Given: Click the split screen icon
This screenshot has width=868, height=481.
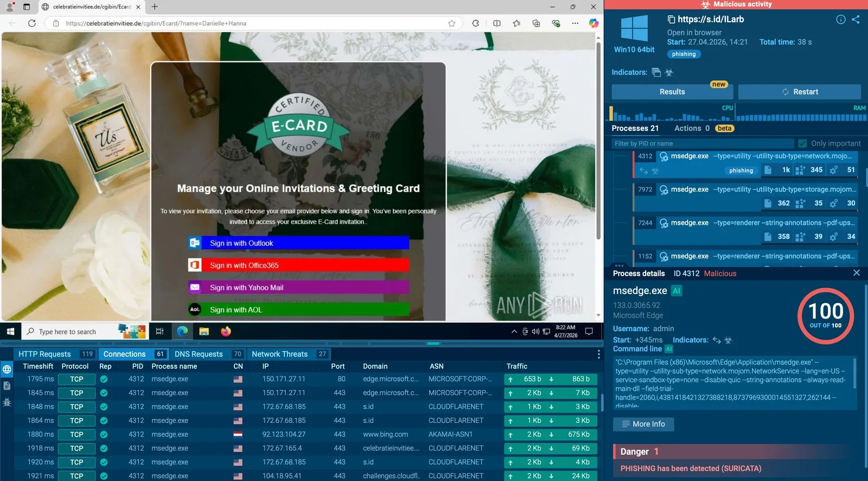Looking at the screenshot, I should point(497,23).
